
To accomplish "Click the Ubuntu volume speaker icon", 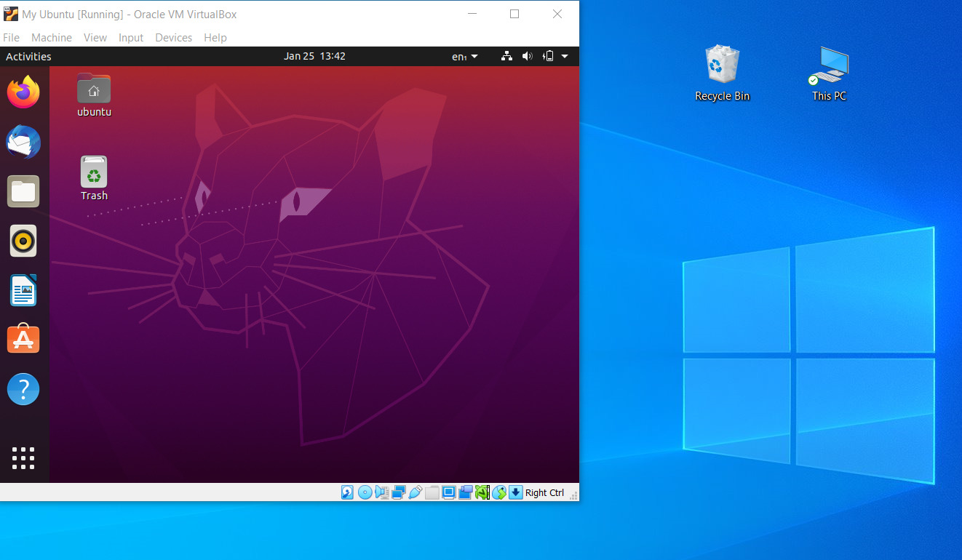I will [528, 56].
